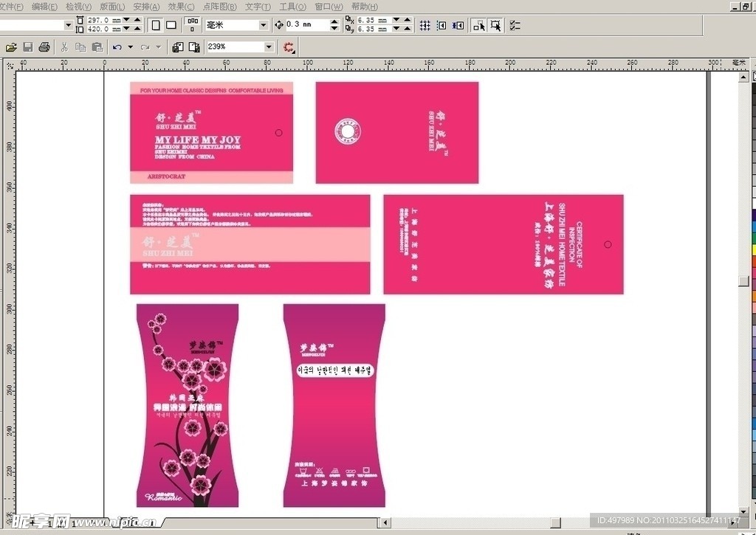Screen dimensions: 756x535
Task: Select the floral Romantic label design
Action: tap(188, 405)
